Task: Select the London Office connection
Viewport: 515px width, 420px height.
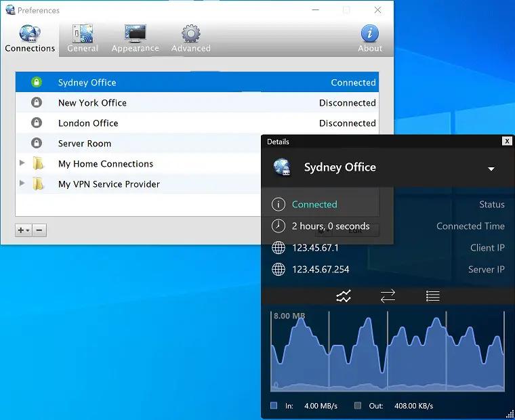Action: [x=88, y=123]
